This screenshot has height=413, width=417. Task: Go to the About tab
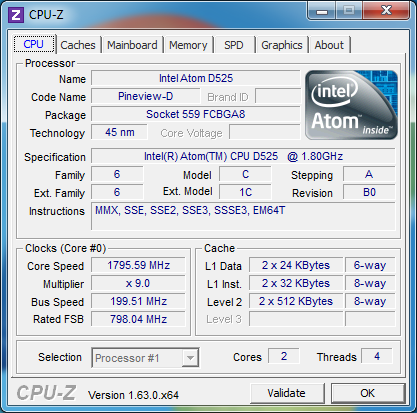tap(329, 45)
